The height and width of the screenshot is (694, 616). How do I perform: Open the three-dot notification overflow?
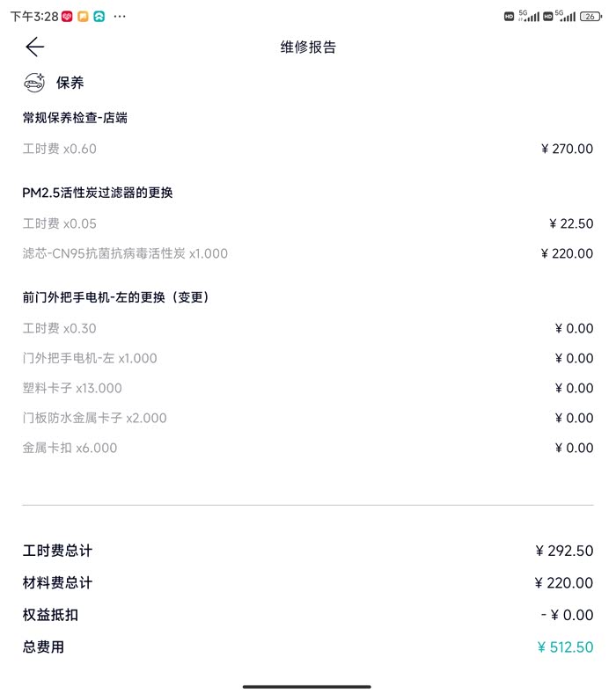point(120,17)
